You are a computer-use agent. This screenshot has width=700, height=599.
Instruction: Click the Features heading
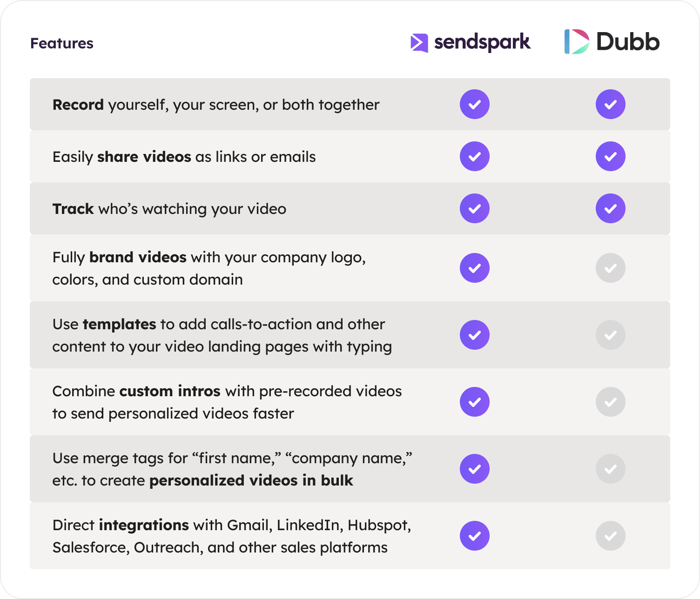tap(62, 43)
